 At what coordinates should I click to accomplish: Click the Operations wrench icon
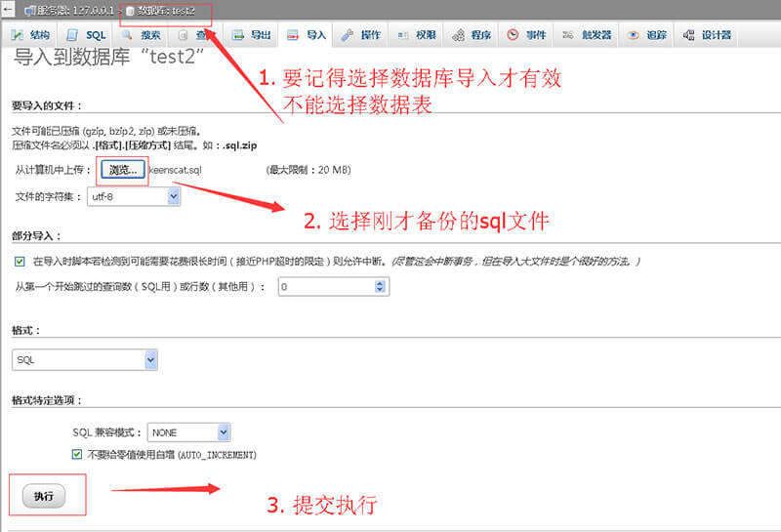pos(348,35)
